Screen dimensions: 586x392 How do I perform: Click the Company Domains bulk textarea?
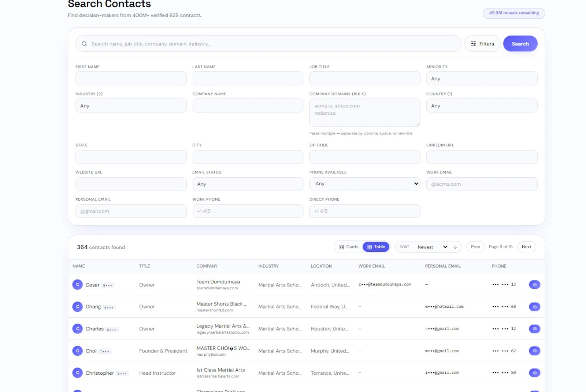[x=365, y=113]
